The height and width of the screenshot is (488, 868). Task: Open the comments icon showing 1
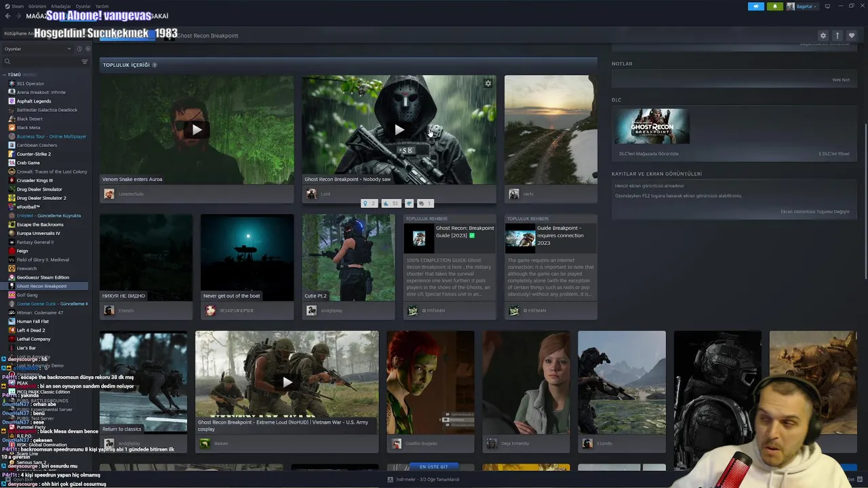tap(425, 203)
